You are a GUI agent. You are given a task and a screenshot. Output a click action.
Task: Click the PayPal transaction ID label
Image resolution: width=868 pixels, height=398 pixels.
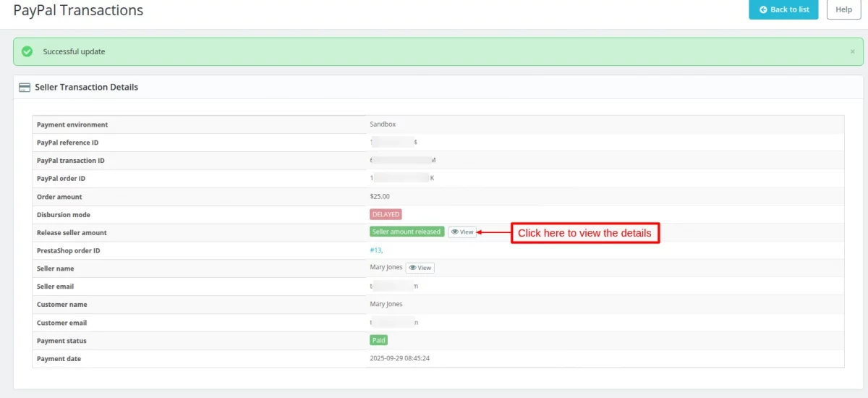point(71,161)
